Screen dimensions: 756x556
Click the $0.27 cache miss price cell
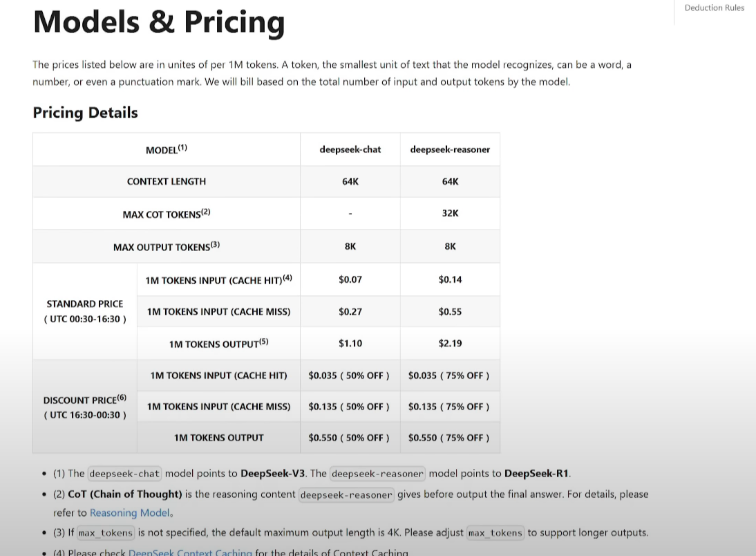350,311
